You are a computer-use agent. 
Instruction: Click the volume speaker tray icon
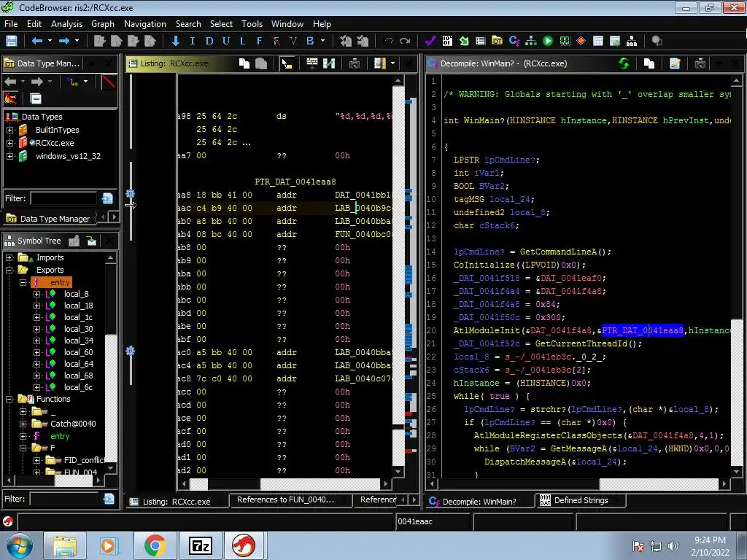click(x=673, y=546)
